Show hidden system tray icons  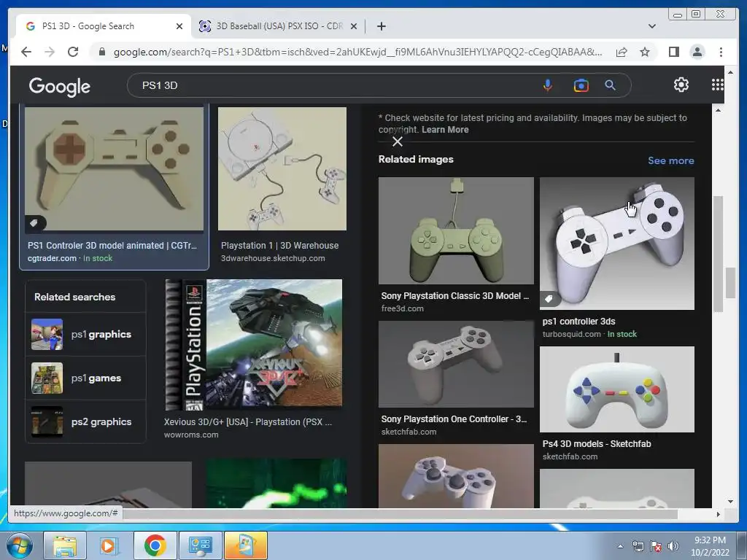point(620,546)
